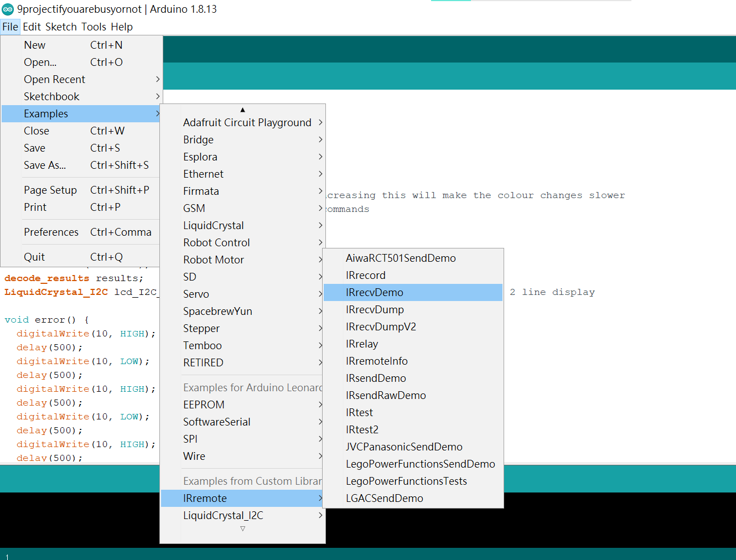Screen dimensions: 736x560
Task: Expand the SoftwareSerial examples submenu
Action: click(x=242, y=422)
